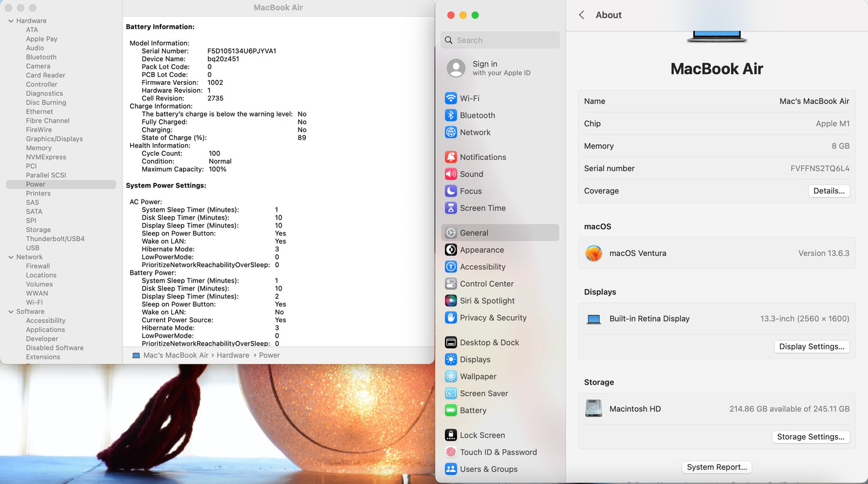The image size is (868, 484).
Task: Select Control Center in settings sidebar
Action: pos(487,284)
